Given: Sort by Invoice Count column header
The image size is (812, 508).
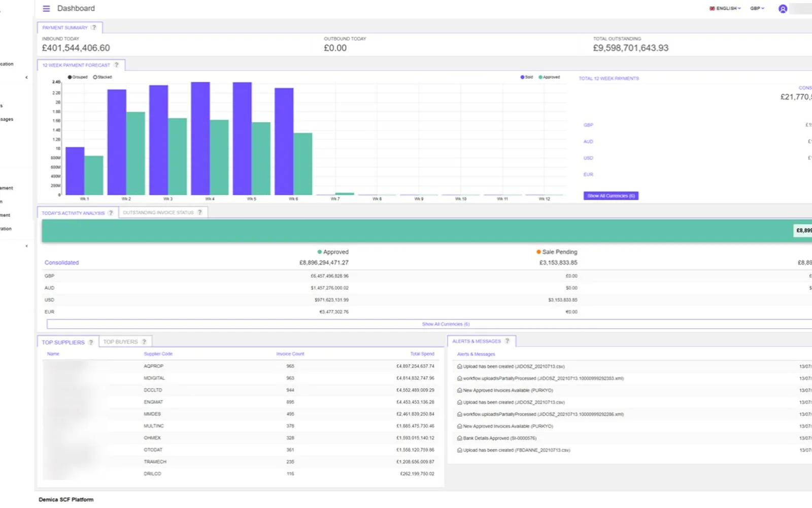Looking at the screenshot, I should click(x=290, y=354).
